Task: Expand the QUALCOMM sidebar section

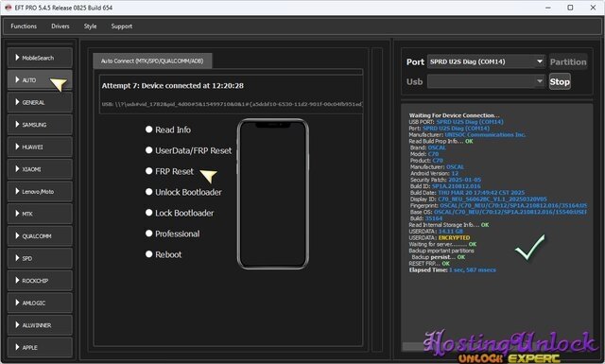Action: point(40,235)
